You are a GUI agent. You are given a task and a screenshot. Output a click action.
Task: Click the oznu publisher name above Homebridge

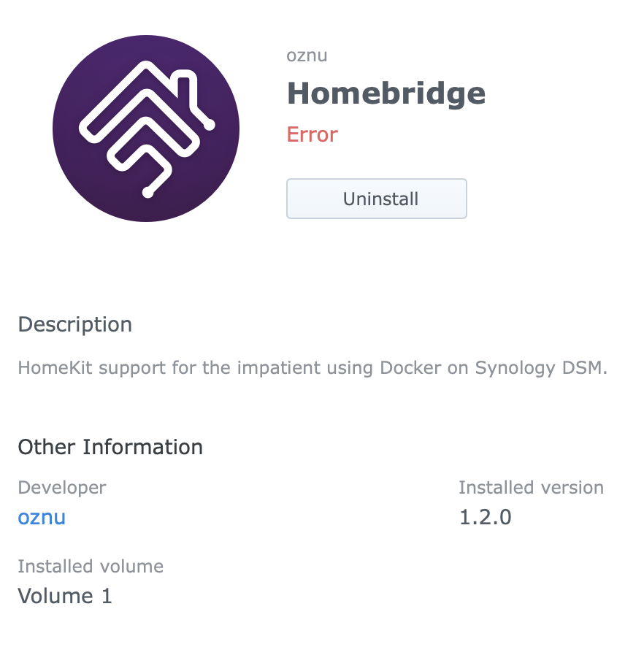pos(307,55)
